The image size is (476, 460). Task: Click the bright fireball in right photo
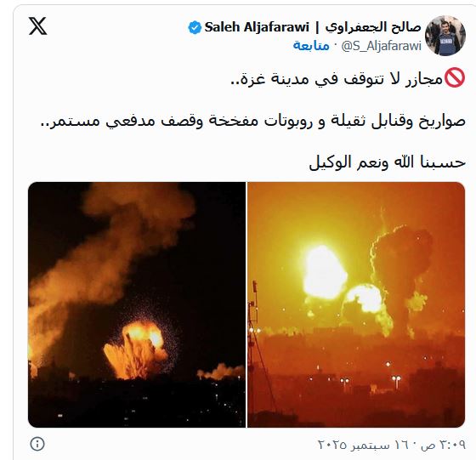pos(324,272)
